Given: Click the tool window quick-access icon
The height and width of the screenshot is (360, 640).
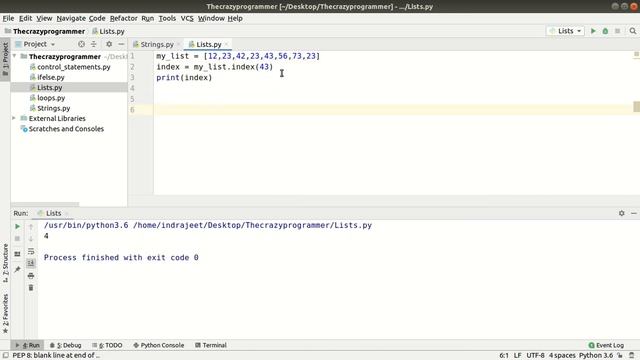Looking at the screenshot, I should pyautogui.click(x=6, y=356).
